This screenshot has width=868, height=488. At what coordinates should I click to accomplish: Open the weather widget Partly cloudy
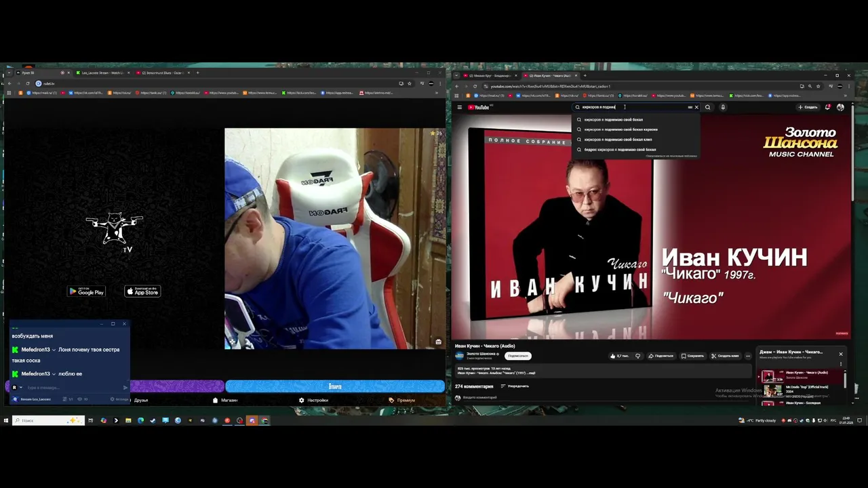point(757,420)
